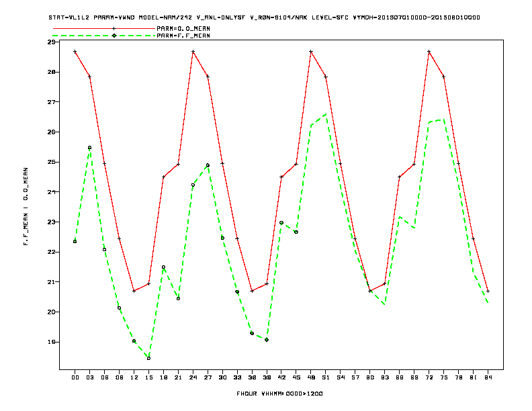Click y-axis tick label 22
This screenshot has width=532, height=411.
[x=51, y=252]
